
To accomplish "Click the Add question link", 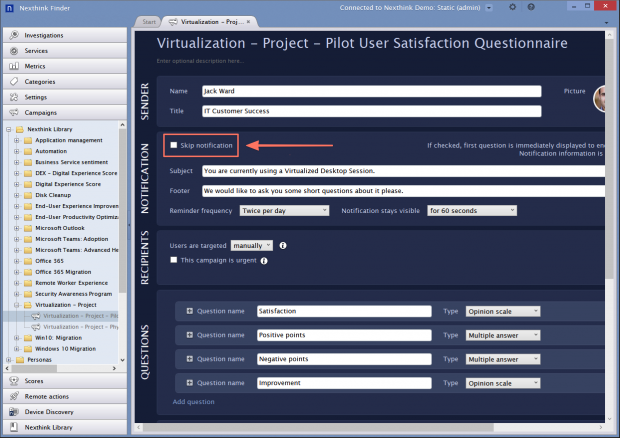I will pos(193,402).
